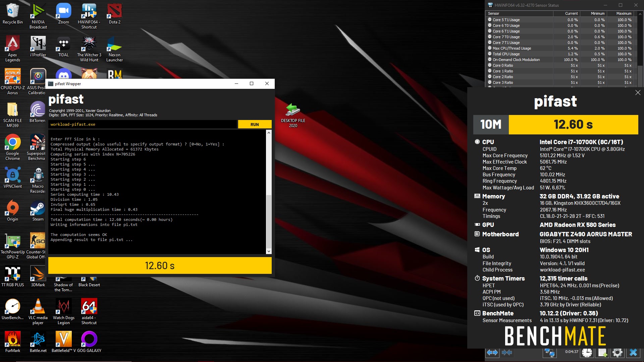Click HWiNFO expand columns arrows button
Image resolution: width=644 pixels, height=362 pixels.
(492, 352)
